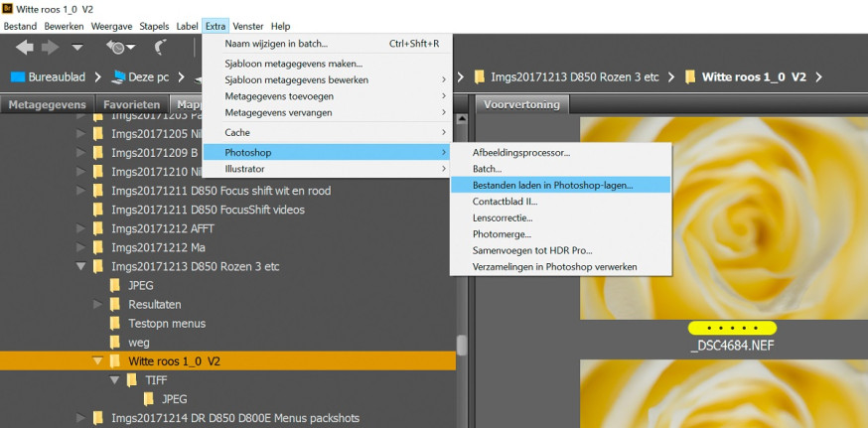Open the Illustrator submenu
The image size is (868, 428).
click(x=328, y=169)
